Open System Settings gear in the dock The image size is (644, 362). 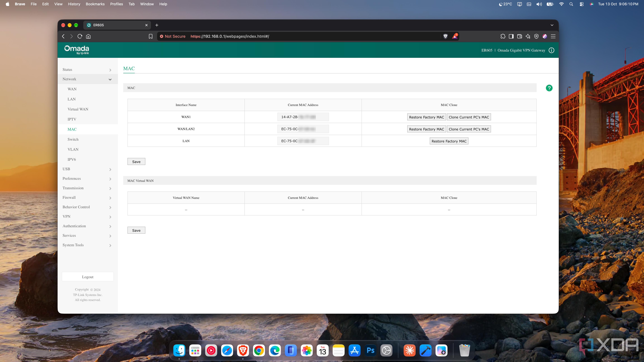[x=387, y=351]
